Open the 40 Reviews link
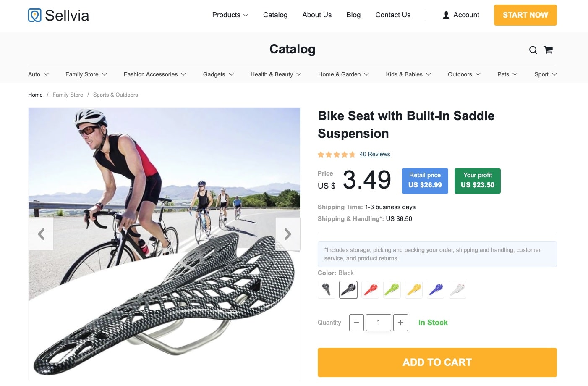588x386 pixels. click(375, 154)
